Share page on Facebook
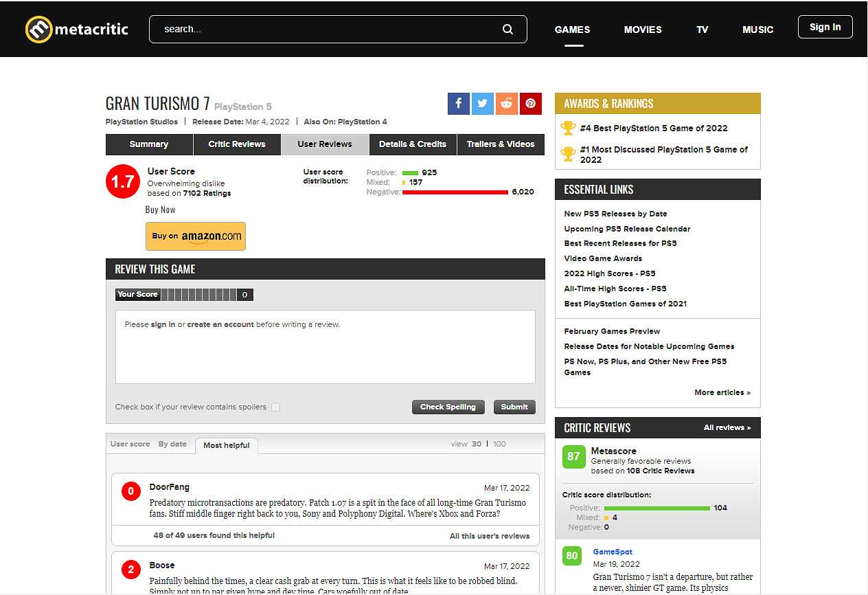The width and height of the screenshot is (868, 595). click(458, 104)
